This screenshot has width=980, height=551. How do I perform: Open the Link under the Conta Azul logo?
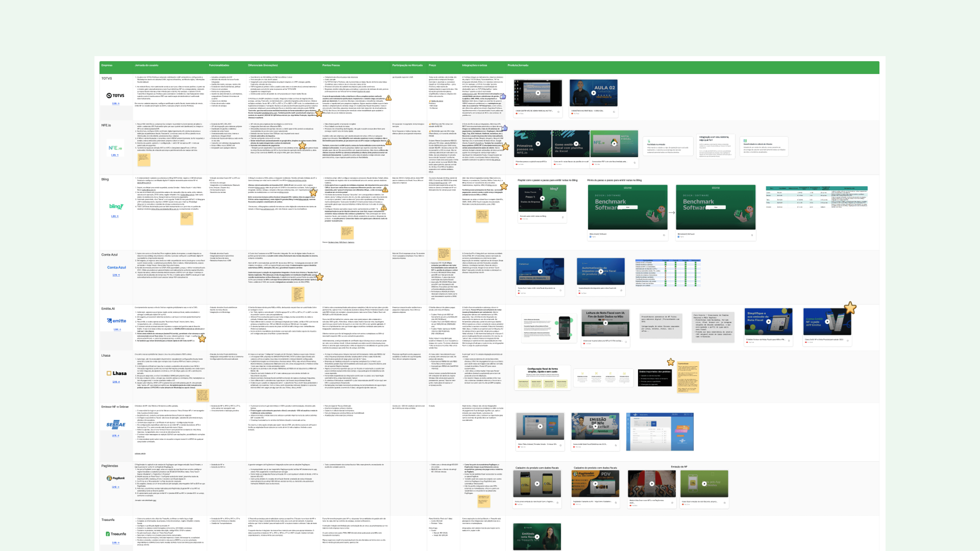[116, 274]
